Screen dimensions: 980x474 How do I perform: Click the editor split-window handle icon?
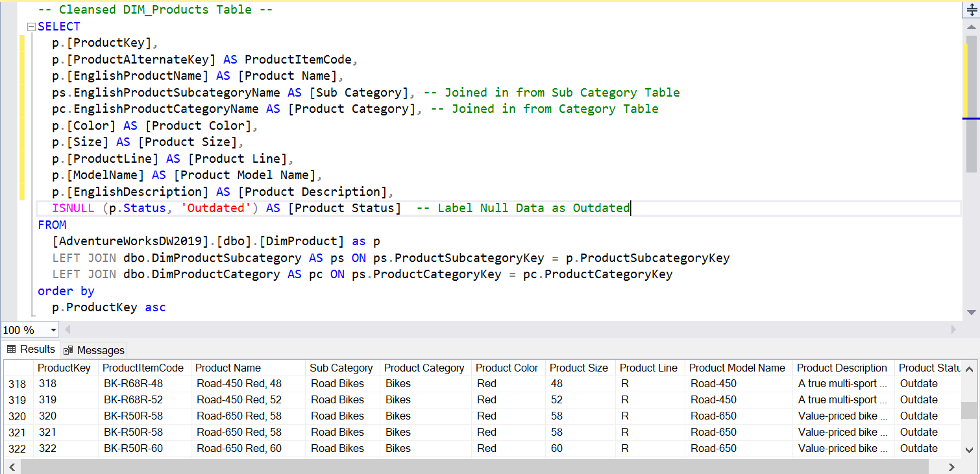[x=972, y=10]
